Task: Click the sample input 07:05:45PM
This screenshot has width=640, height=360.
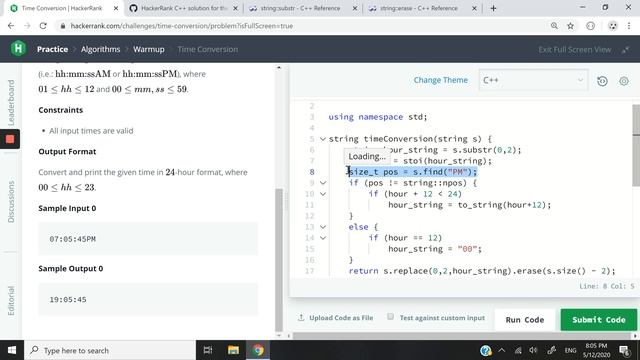Action: tap(72, 239)
